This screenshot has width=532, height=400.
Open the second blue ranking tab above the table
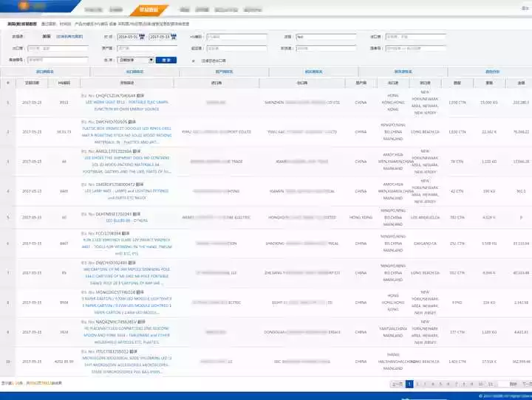pyautogui.click(x=134, y=72)
